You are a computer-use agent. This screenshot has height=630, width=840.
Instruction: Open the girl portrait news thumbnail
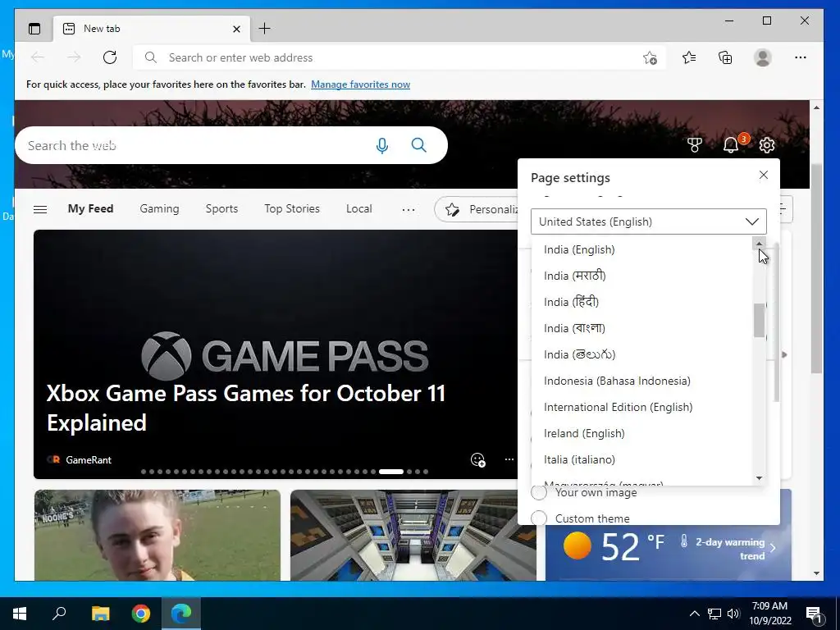point(157,535)
